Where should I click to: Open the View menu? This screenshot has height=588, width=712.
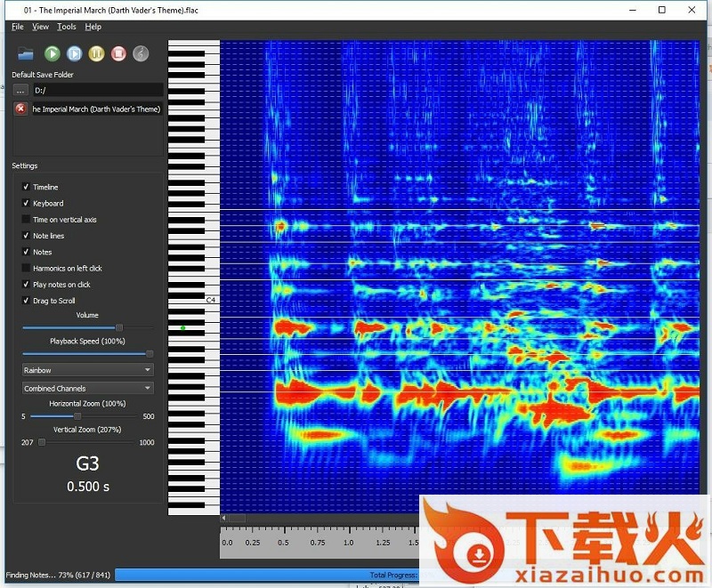pyautogui.click(x=40, y=27)
